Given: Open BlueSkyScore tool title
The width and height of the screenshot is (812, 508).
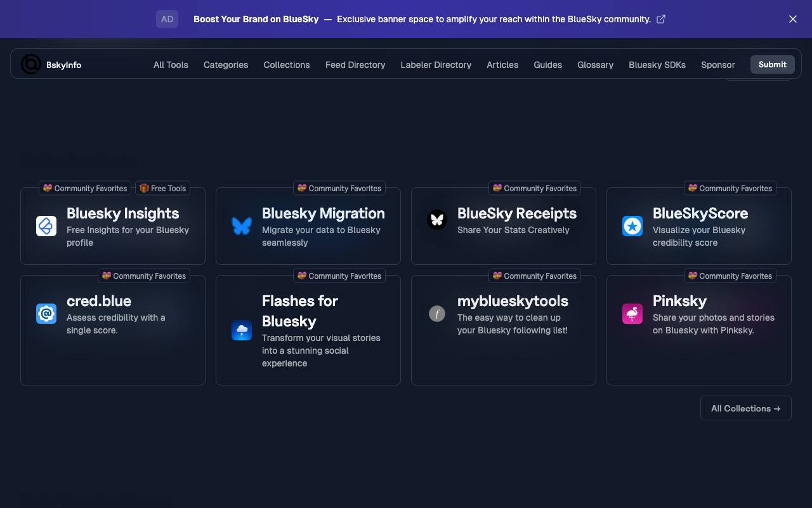Looking at the screenshot, I should (700, 213).
